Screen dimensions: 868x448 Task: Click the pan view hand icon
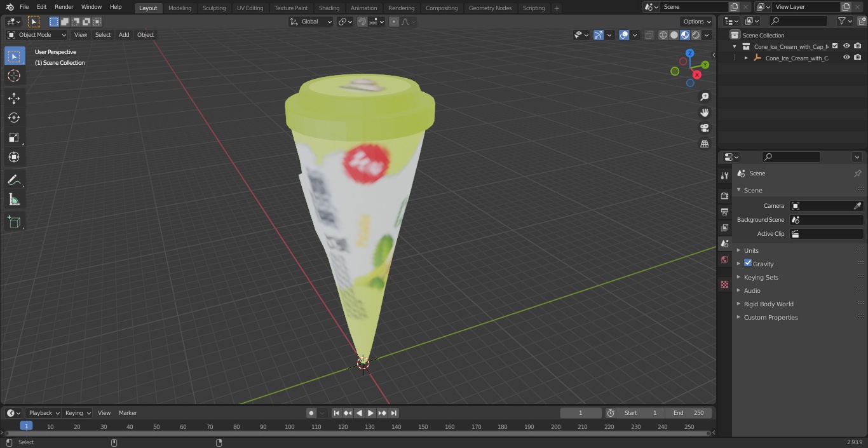coord(704,112)
